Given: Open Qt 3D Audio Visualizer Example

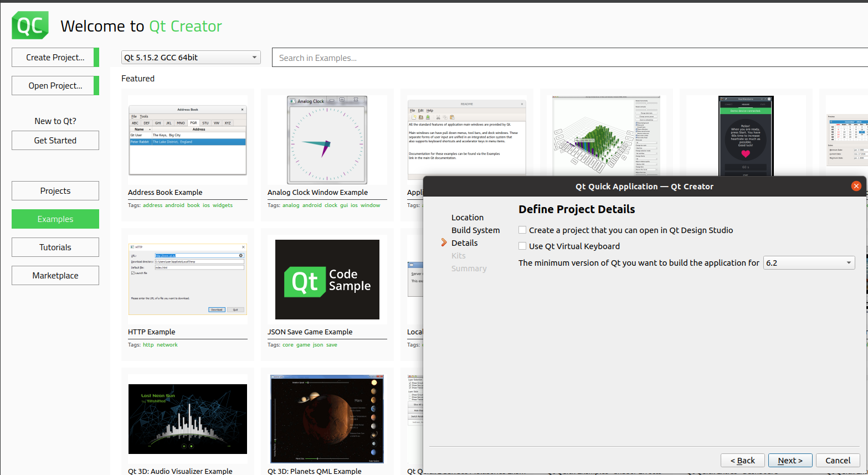Looking at the screenshot, I should [x=187, y=419].
